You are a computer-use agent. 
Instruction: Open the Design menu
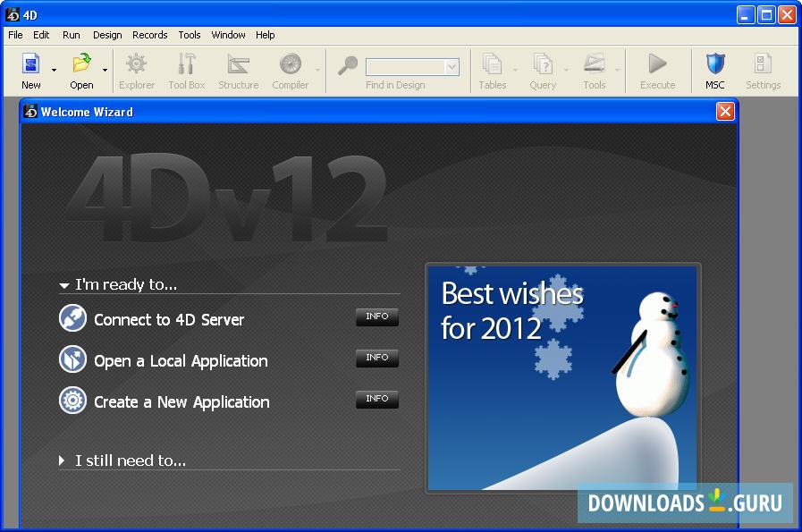tap(107, 35)
